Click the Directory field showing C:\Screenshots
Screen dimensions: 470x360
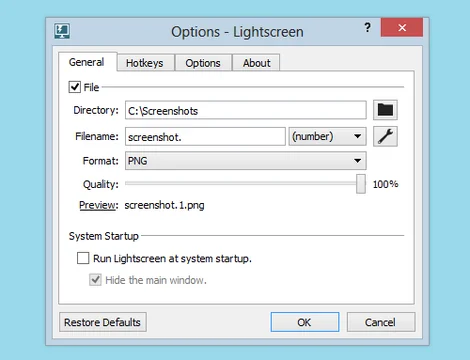(246, 110)
